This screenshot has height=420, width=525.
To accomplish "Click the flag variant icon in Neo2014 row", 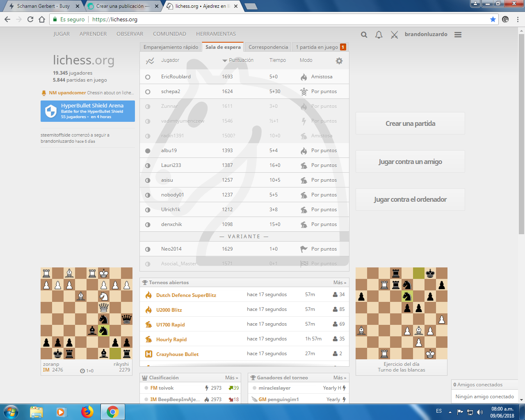I will pyautogui.click(x=304, y=249).
